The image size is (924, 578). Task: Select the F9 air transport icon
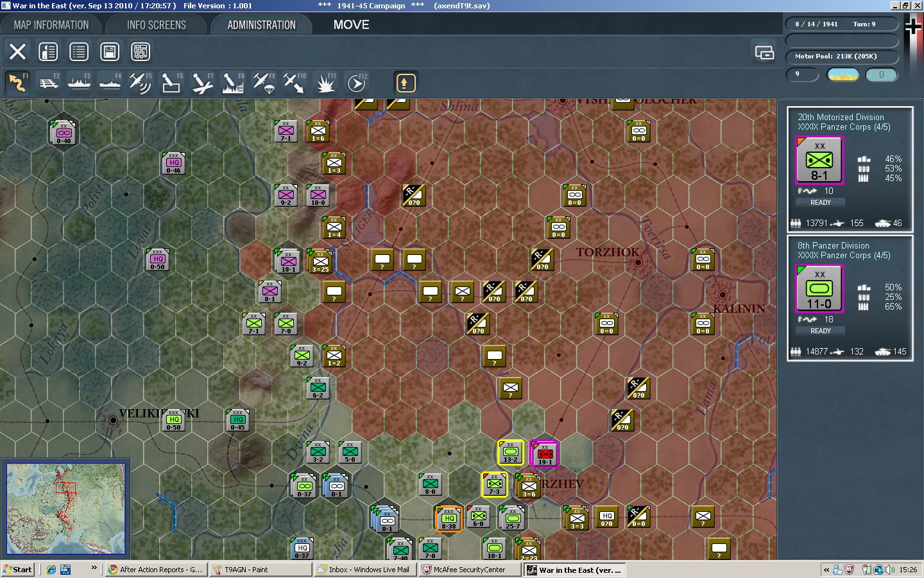tap(264, 83)
